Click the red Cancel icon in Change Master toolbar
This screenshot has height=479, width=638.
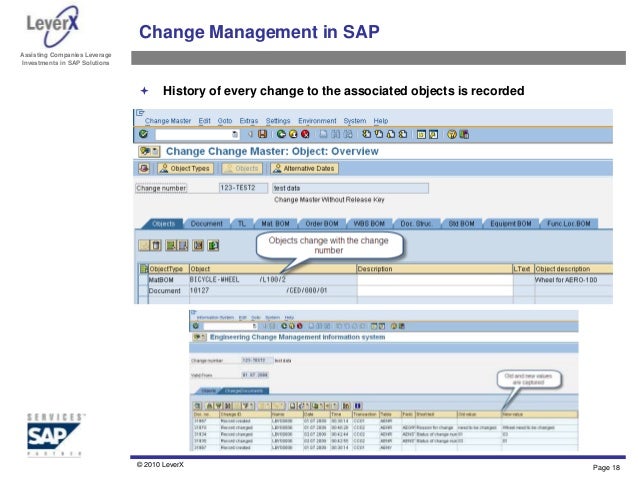(x=305, y=134)
